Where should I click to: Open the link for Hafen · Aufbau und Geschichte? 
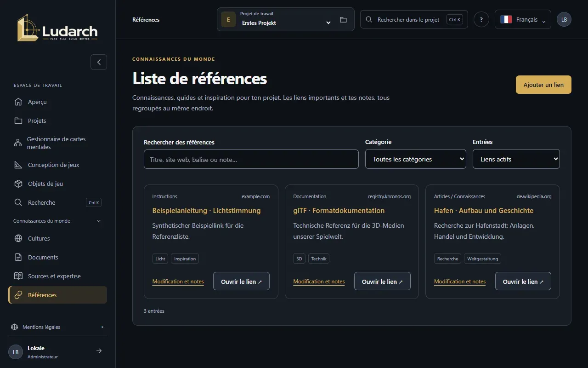tap(523, 282)
